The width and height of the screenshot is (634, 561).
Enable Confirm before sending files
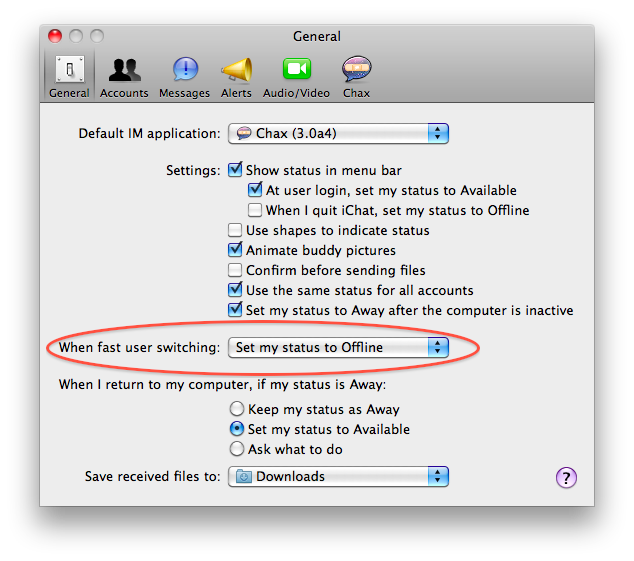click(235, 270)
